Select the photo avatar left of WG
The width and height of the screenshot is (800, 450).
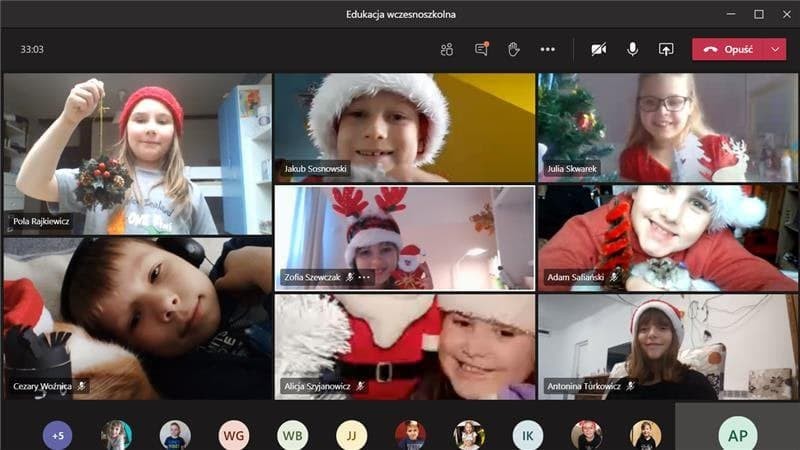[175, 435]
